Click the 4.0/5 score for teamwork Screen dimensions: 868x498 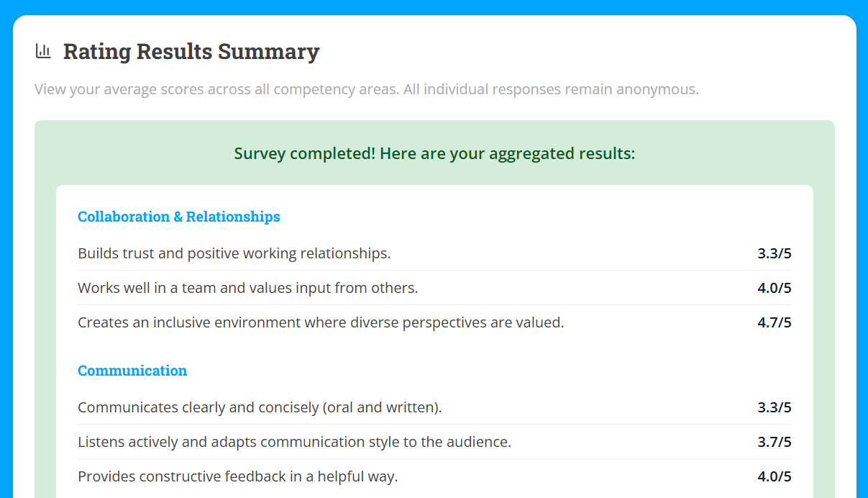pos(773,286)
